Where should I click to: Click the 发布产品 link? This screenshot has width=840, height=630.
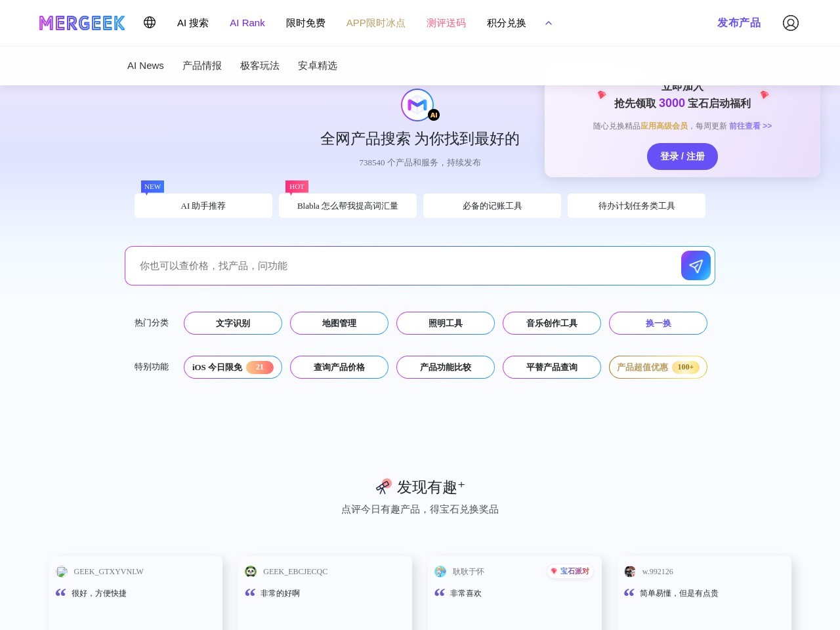(738, 23)
